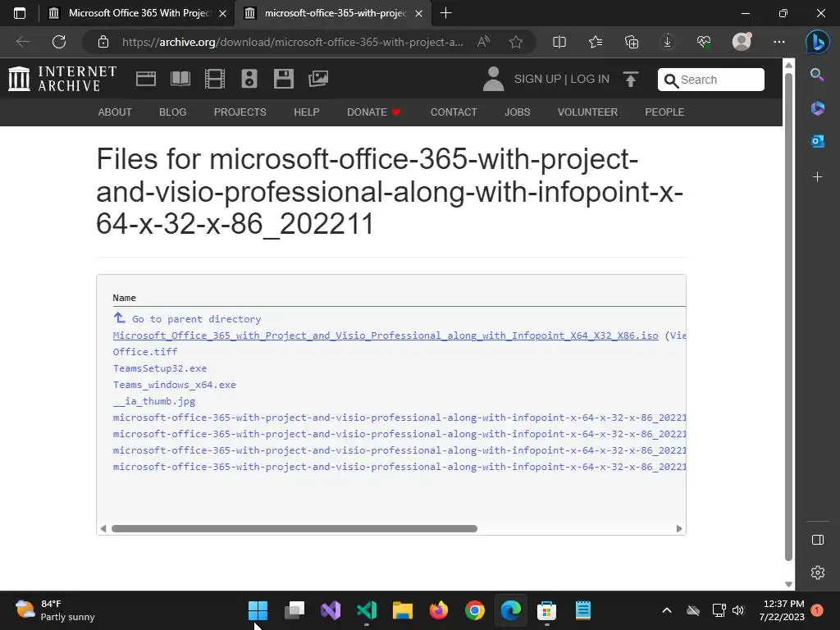Open sidebar settings gear icon
Viewport: 840px width, 630px height.
pyautogui.click(x=818, y=573)
